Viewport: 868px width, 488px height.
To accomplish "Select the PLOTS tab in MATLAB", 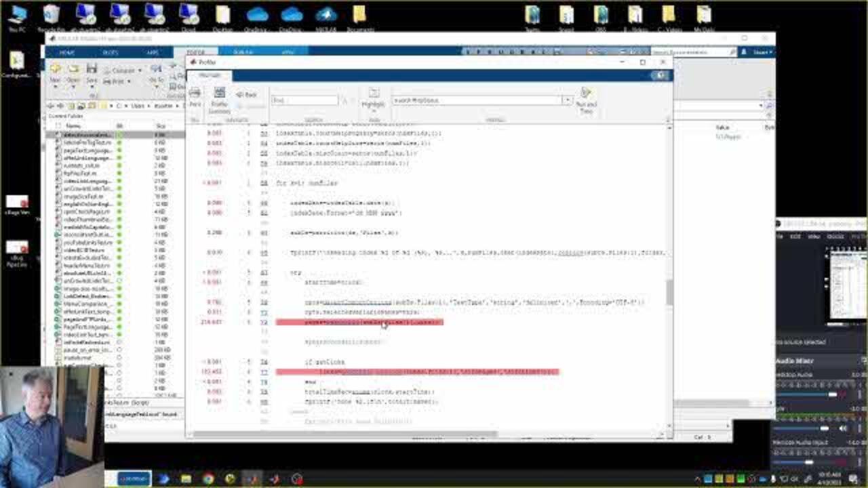I will coord(110,52).
